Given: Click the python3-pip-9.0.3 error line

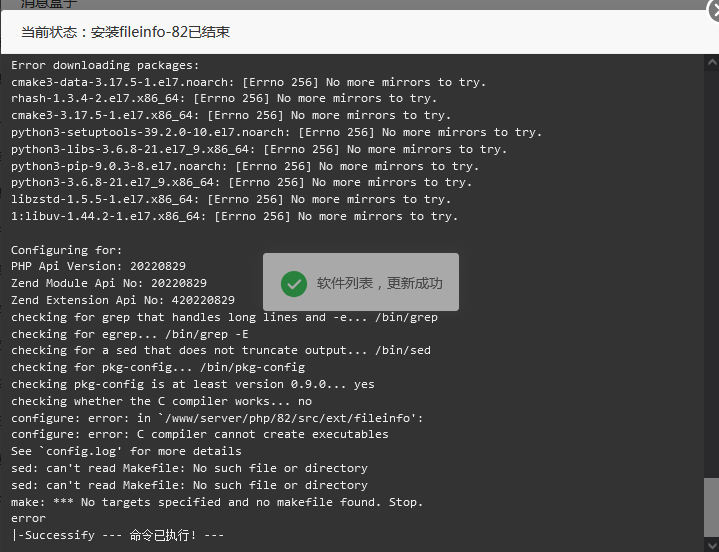Looking at the screenshot, I should 245,166.
